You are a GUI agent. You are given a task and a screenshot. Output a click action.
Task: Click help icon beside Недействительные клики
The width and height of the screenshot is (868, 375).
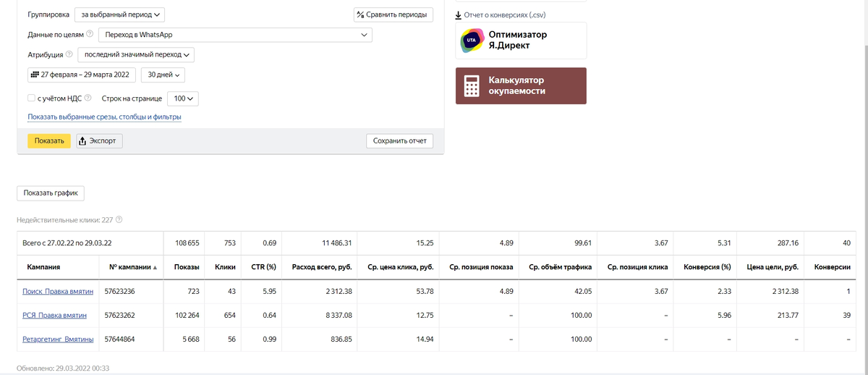119,219
